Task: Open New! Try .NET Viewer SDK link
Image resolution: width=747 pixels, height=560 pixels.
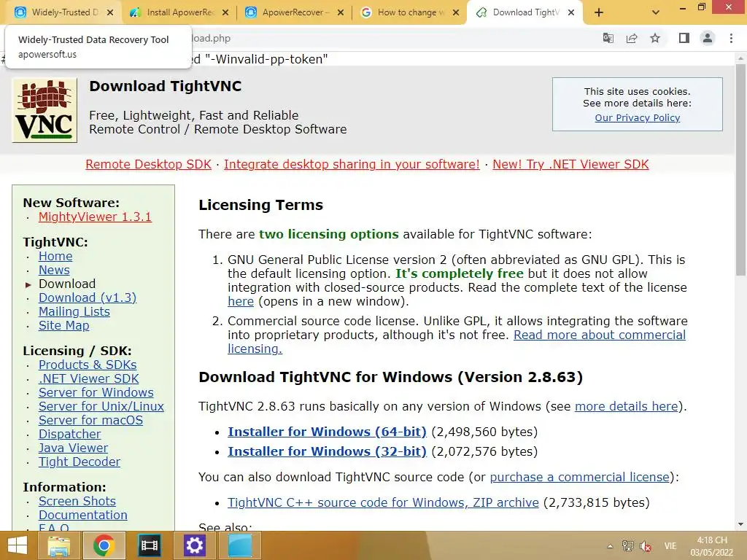Action: point(570,164)
